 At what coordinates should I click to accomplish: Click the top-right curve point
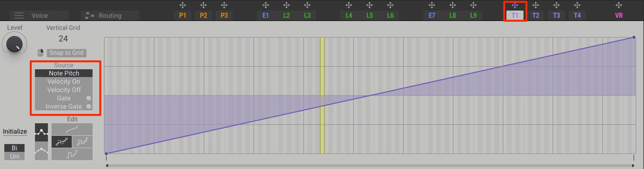[634, 37]
